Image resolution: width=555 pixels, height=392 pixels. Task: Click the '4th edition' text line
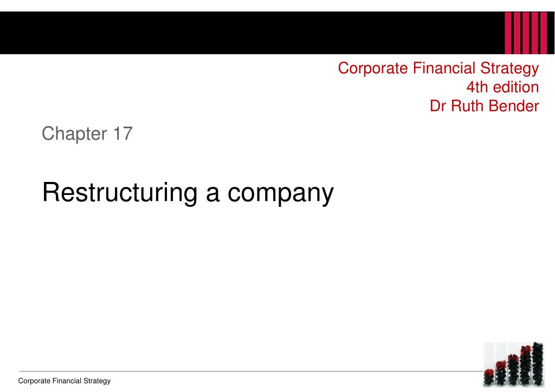click(502, 87)
